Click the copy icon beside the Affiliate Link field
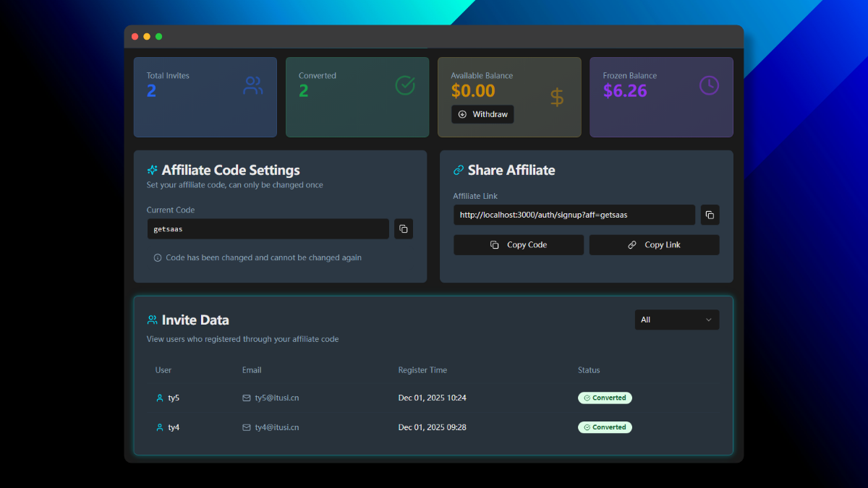The image size is (868, 488). click(x=710, y=215)
